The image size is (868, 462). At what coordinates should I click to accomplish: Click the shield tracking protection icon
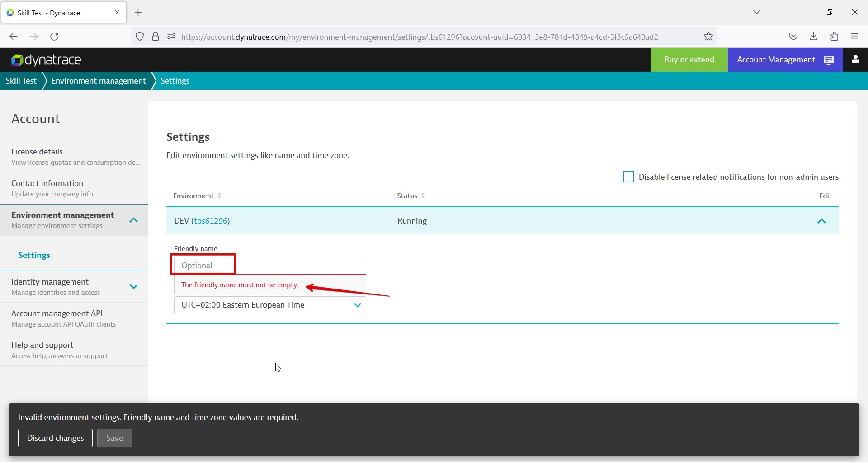140,37
